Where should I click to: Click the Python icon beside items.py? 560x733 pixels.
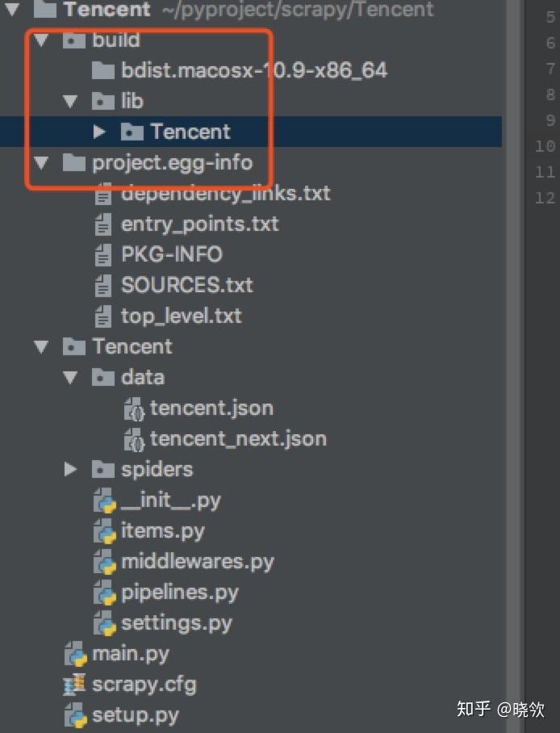[x=105, y=531]
